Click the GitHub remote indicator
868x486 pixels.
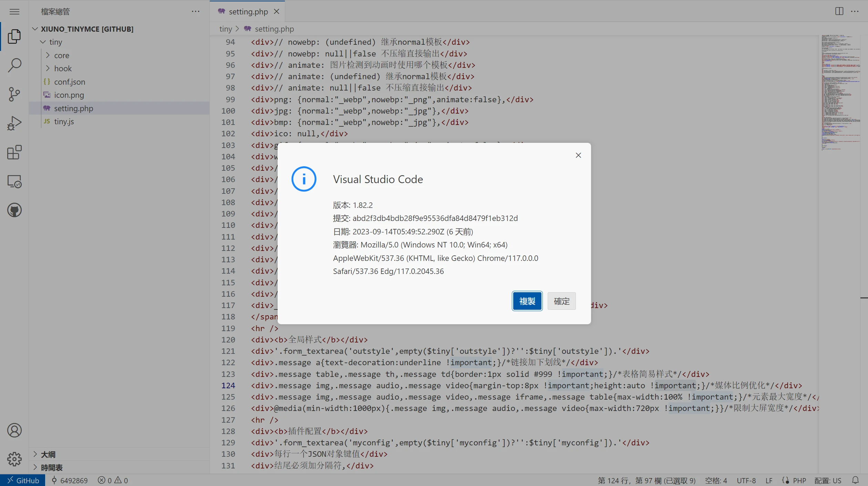tap(23, 480)
